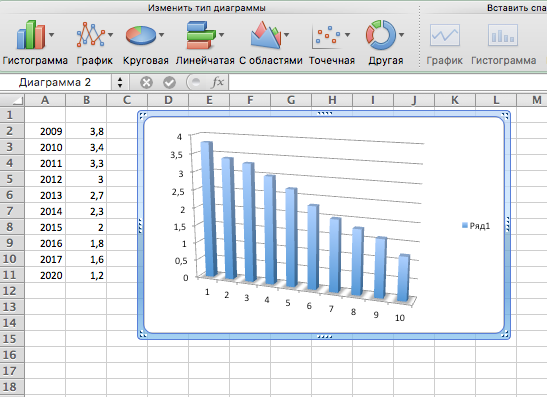Choose the С областями area chart icon

pyautogui.click(x=265, y=35)
